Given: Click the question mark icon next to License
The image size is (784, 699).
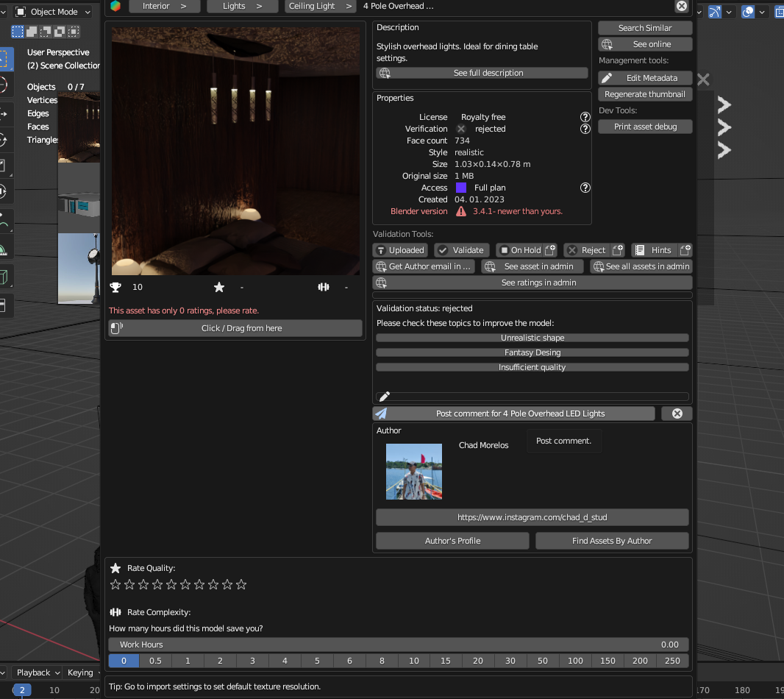Looking at the screenshot, I should coord(585,116).
